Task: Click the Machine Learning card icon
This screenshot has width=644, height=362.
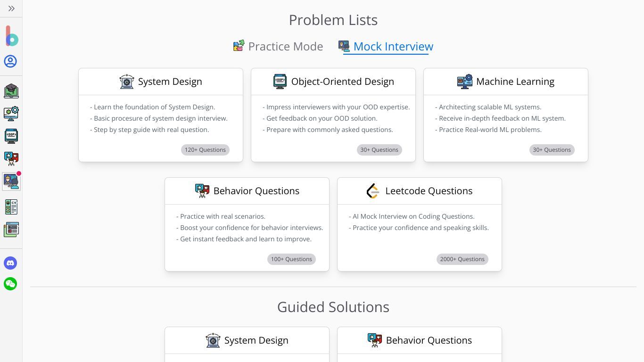Action: click(465, 82)
